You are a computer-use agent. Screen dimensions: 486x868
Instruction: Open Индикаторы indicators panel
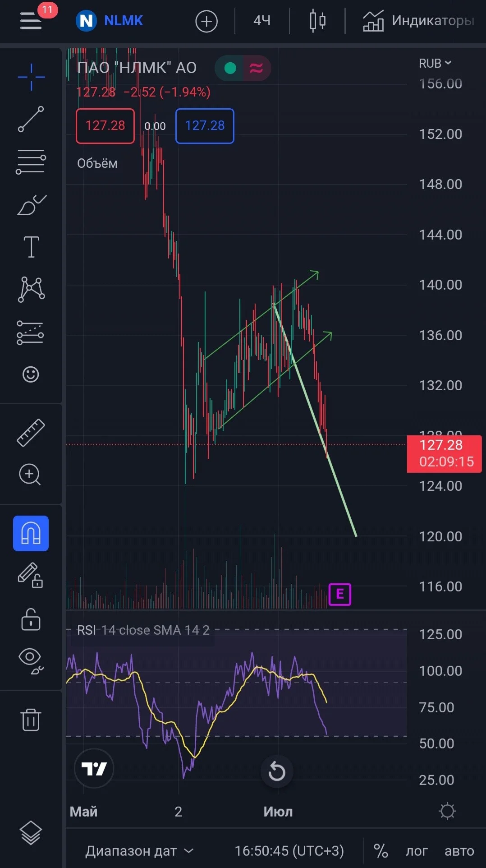click(418, 21)
